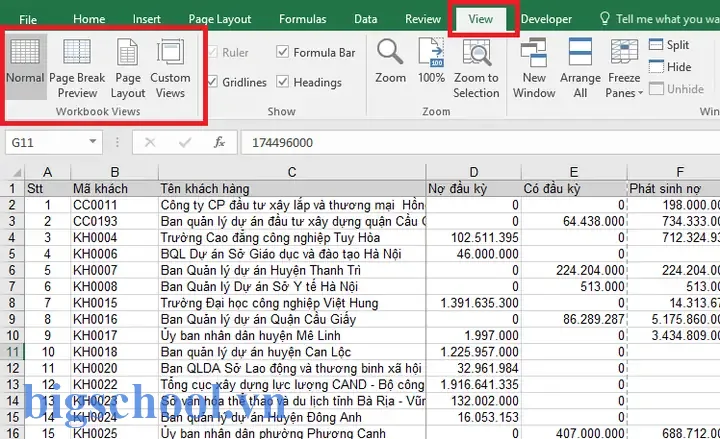Click in the formula bar showing 174496000
The width and height of the screenshot is (720, 439).
click(480, 142)
